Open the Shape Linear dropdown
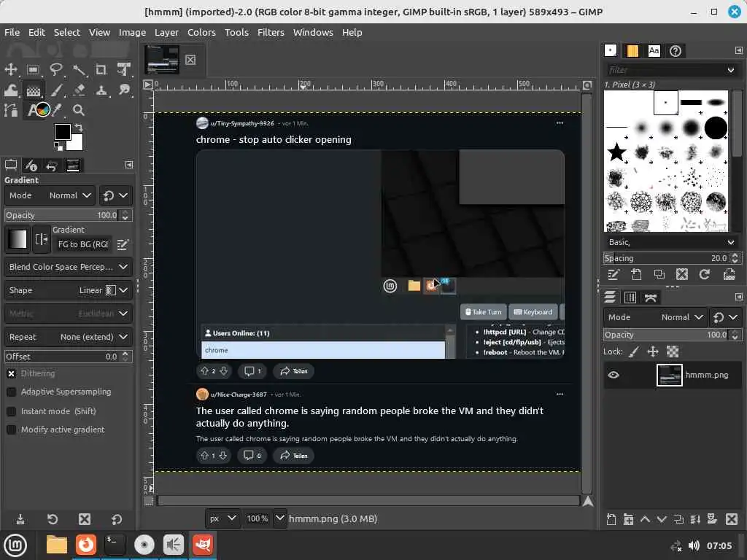Image resolution: width=747 pixels, height=560 pixels. pyautogui.click(x=68, y=290)
